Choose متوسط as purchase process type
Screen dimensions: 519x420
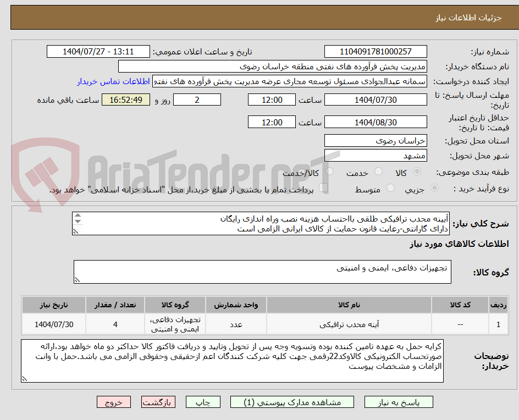tap(391, 188)
